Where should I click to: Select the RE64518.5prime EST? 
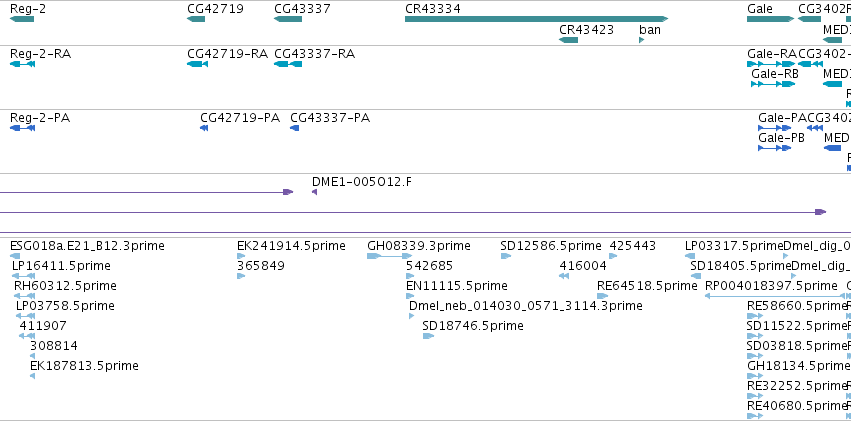coord(602,296)
